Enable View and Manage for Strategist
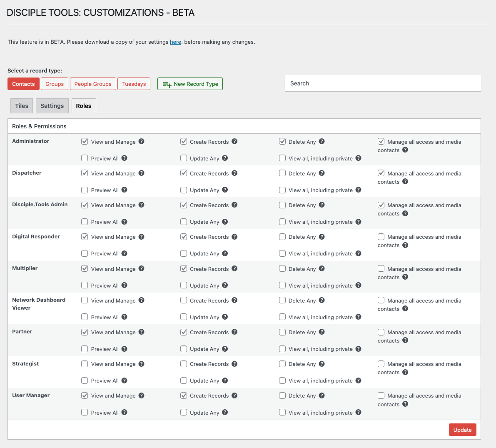The width and height of the screenshot is (496, 448). click(x=85, y=364)
